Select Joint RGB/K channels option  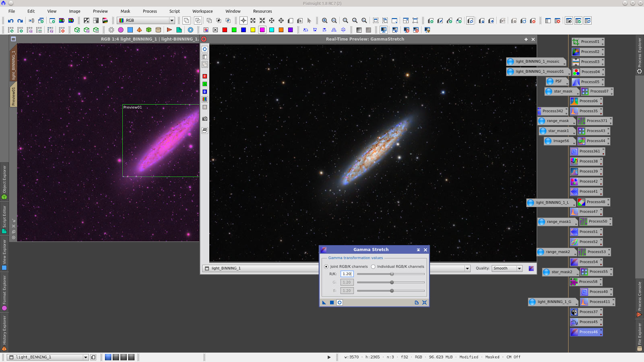point(326,267)
